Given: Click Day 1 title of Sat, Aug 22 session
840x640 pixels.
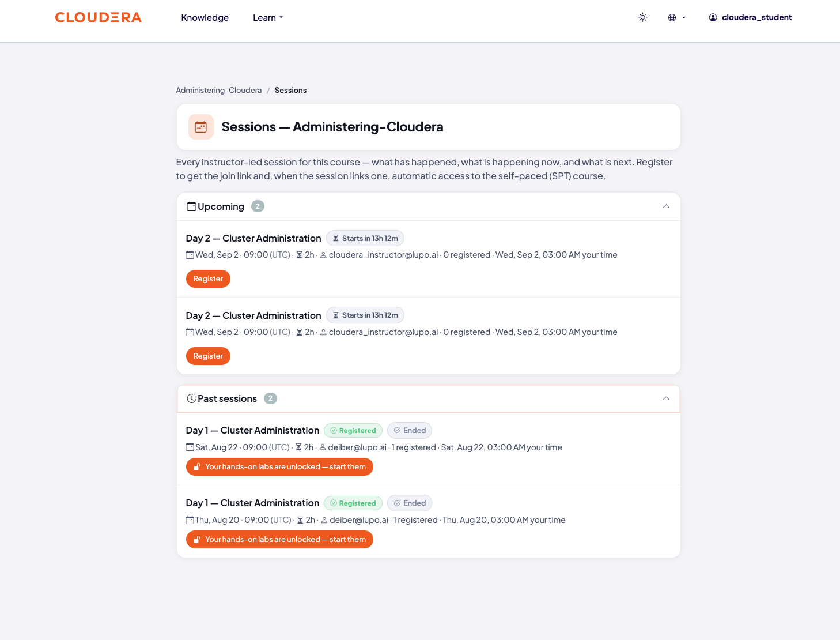Looking at the screenshot, I should tap(252, 430).
